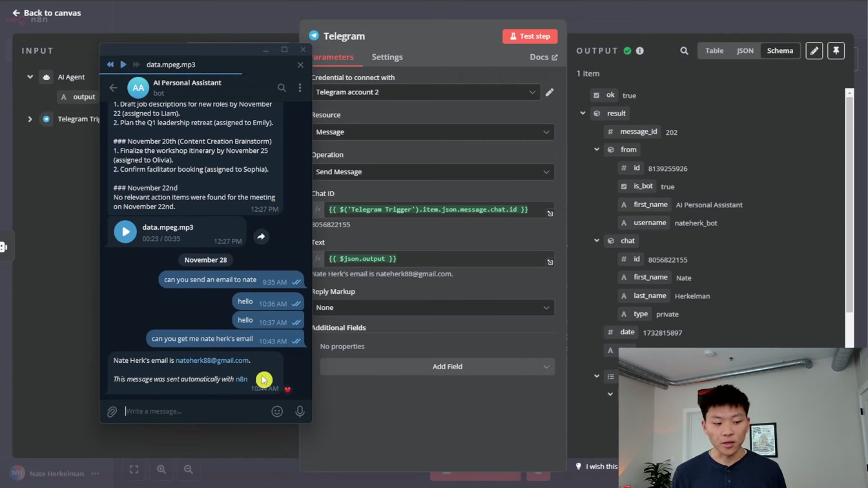Search the output with the magnifier icon

(x=684, y=50)
